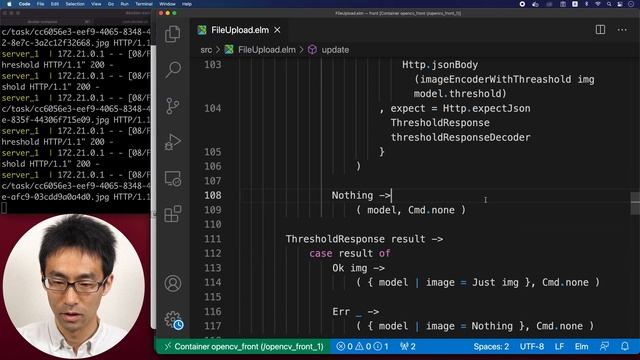The height and width of the screenshot is (360, 640).
Task: Open the Apple menu
Action: (x=9, y=4)
